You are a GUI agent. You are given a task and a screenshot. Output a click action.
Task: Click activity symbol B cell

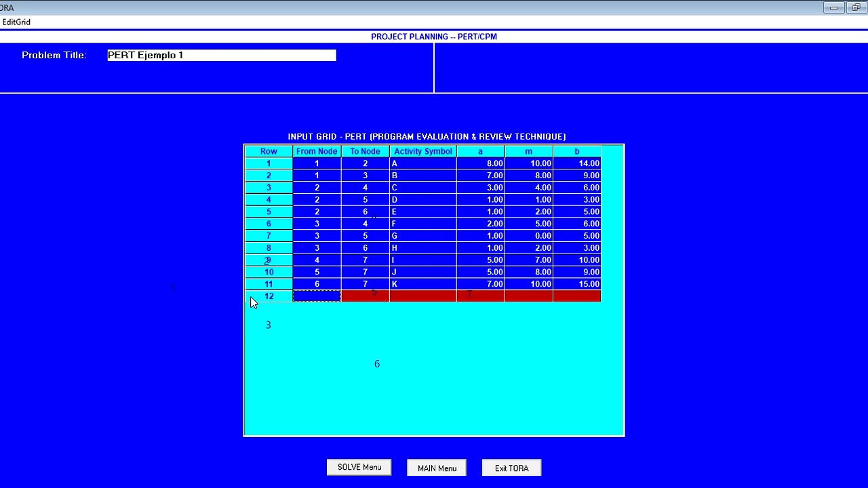coord(422,176)
